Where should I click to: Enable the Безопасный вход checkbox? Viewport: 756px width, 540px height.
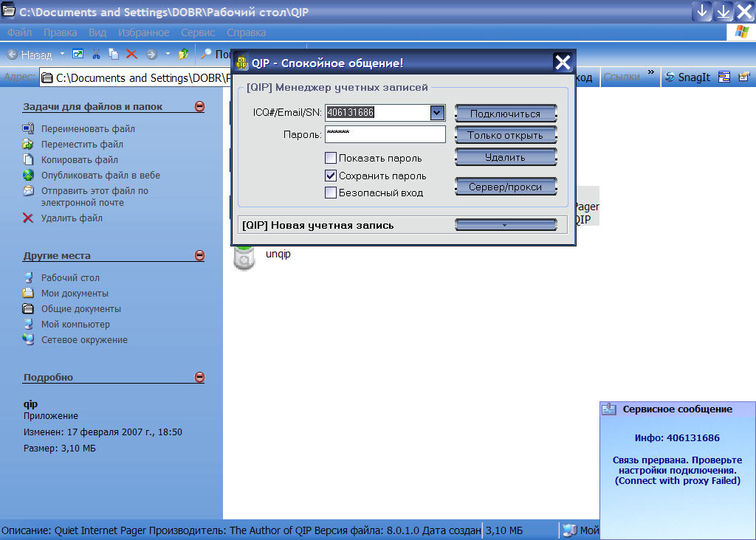[x=331, y=193]
